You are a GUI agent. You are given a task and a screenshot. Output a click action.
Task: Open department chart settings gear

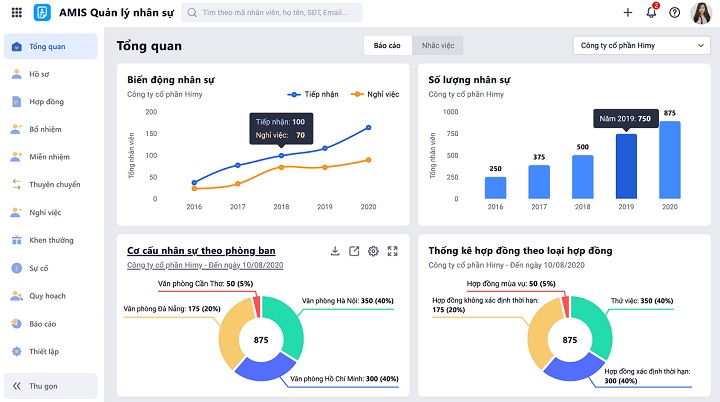click(373, 251)
